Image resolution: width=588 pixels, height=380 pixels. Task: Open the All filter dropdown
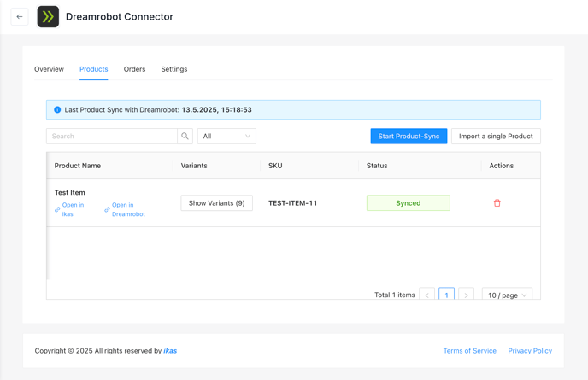pos(226,136)
